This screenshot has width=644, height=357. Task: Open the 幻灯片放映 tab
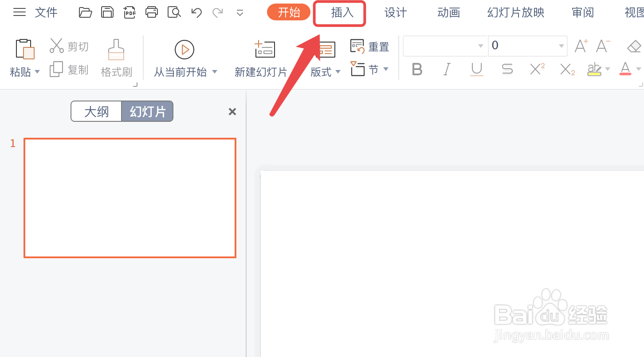coord(516,12)
